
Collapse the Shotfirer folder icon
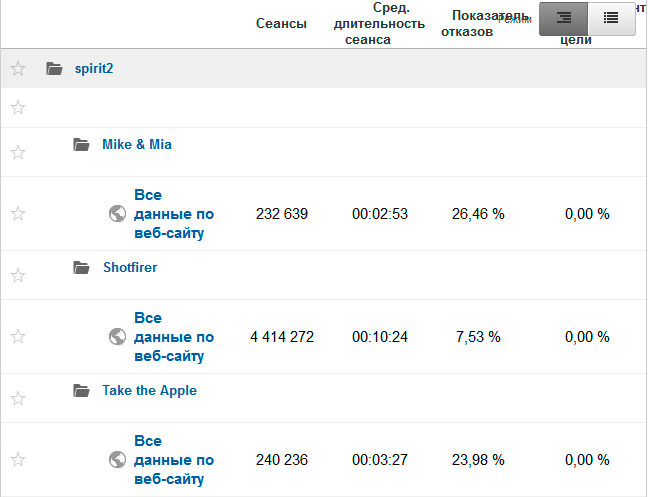(x=82, y=268)
